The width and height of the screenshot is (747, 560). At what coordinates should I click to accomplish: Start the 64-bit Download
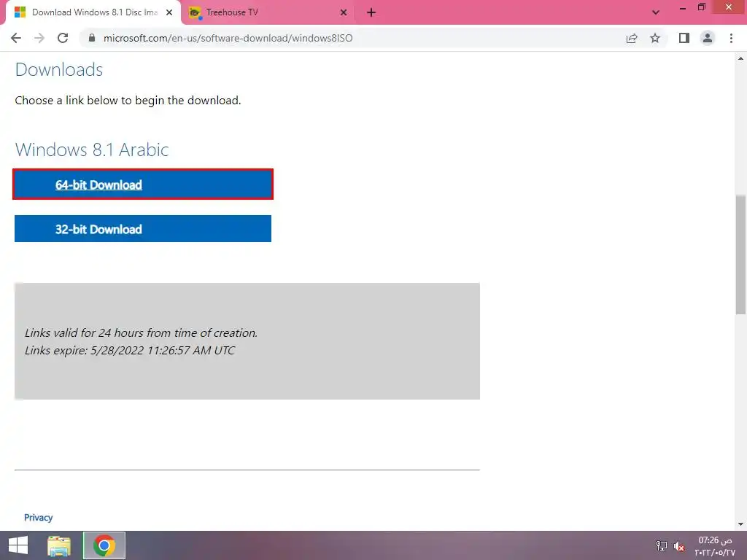(x=143, y=184)
